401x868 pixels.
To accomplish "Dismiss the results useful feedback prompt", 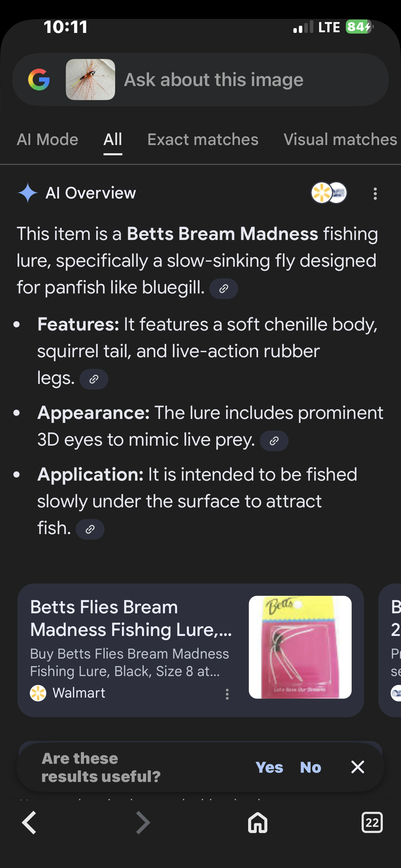I will point(357,767).
